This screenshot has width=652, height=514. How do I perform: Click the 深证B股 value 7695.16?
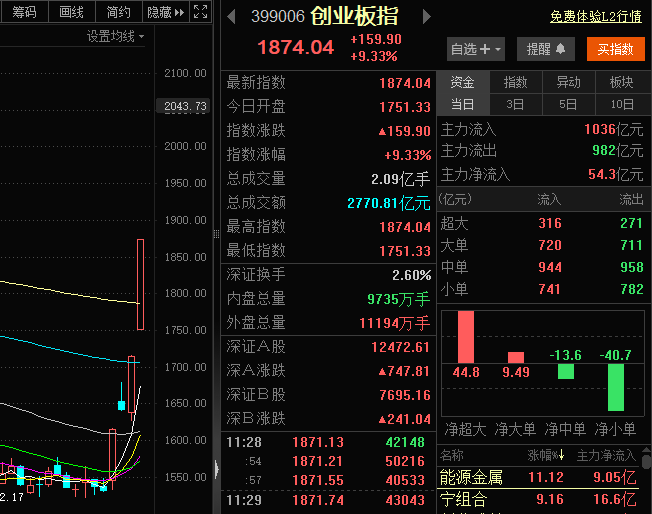tap(405, 395)
